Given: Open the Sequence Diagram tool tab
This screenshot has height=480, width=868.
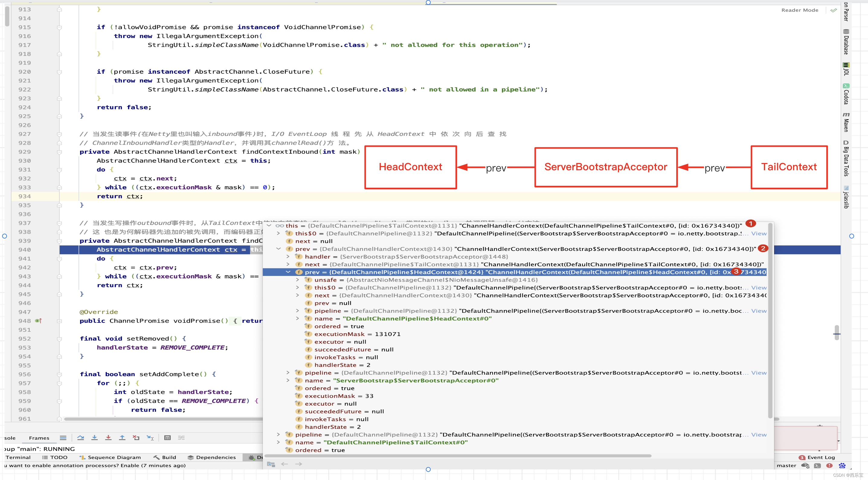Looking at the screenshot, I should tap(110, 457).
